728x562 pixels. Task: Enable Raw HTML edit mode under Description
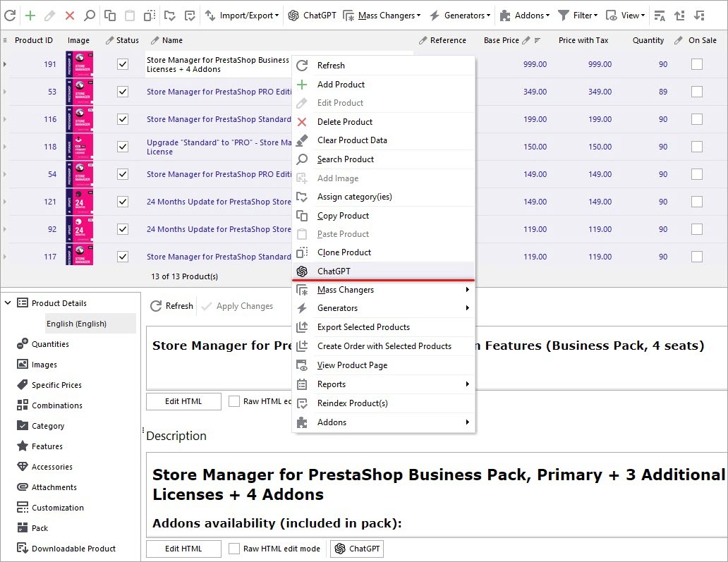234,549
